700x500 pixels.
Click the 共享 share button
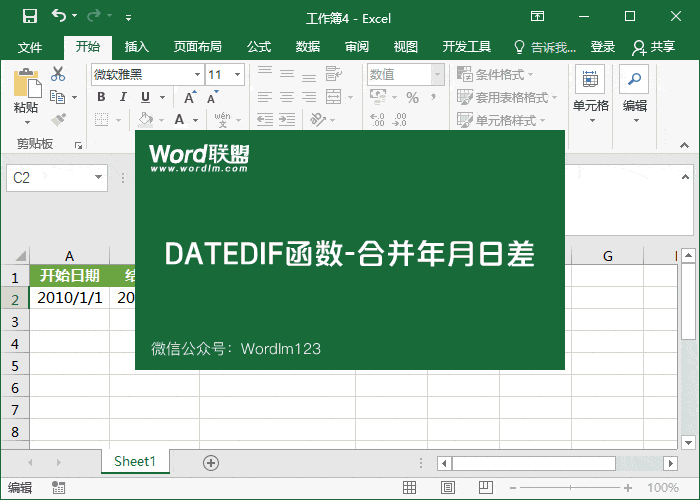point(654,47)
